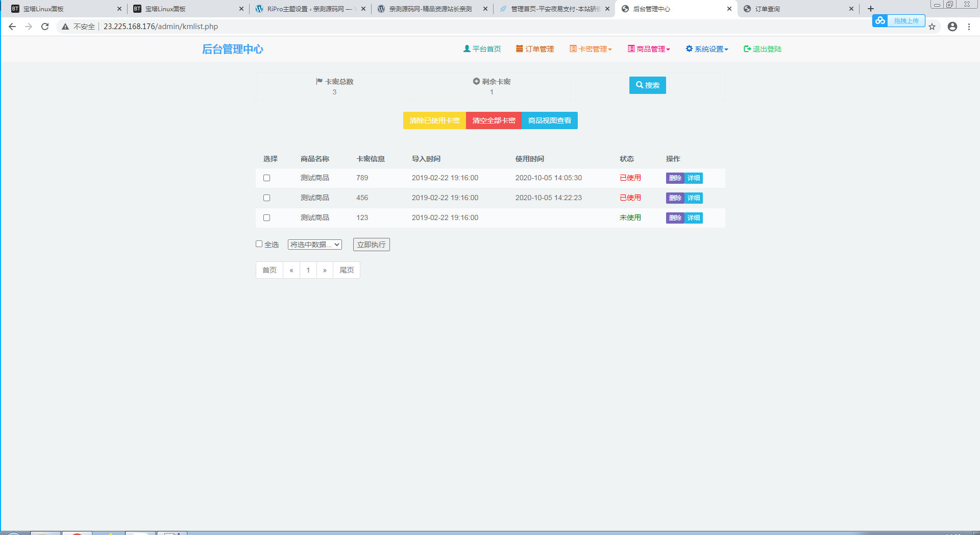Close the 订单查询 tab
The width and height of the screenshot is (980, 535).
click(851, 9)
